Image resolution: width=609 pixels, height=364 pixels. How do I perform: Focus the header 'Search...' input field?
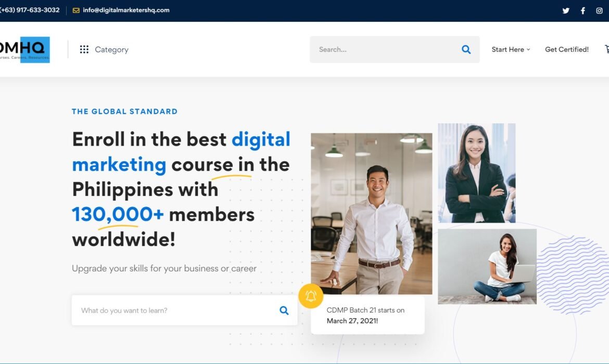pyautogui.click(x=385, y=49)
